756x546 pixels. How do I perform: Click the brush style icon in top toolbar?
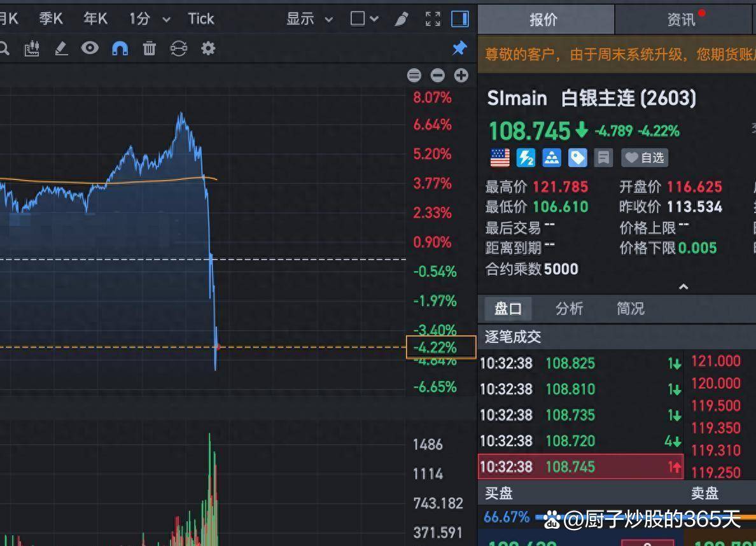[400, 18]
